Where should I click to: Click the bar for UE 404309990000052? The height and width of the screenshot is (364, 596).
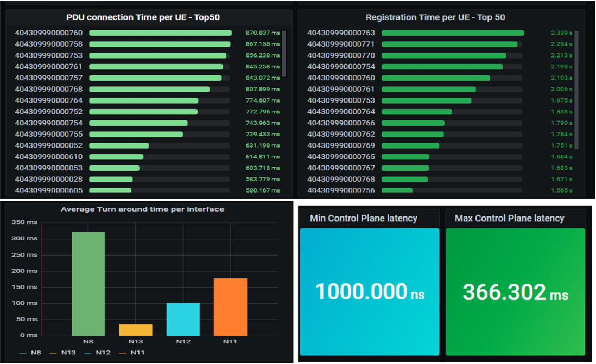click(x=119, y=145)
